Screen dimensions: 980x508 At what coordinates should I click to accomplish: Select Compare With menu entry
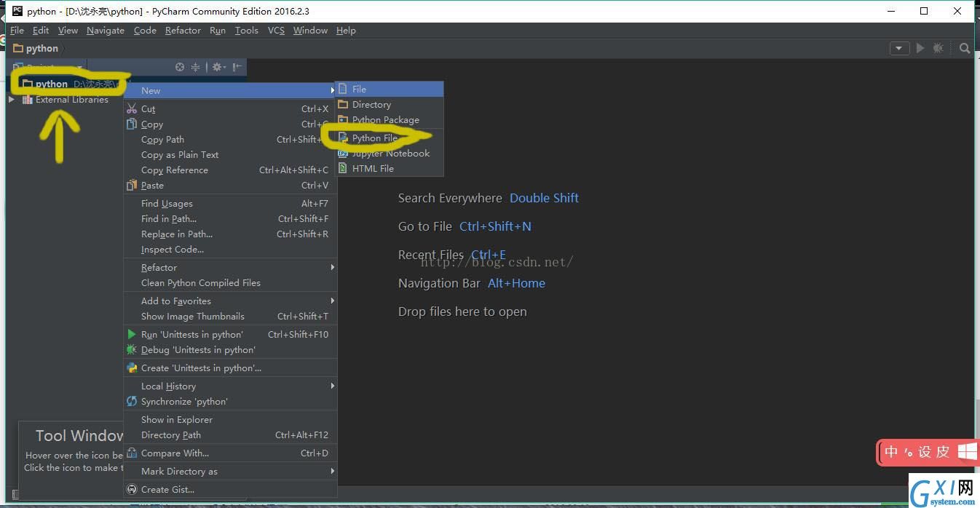click(x=230, y=453)
